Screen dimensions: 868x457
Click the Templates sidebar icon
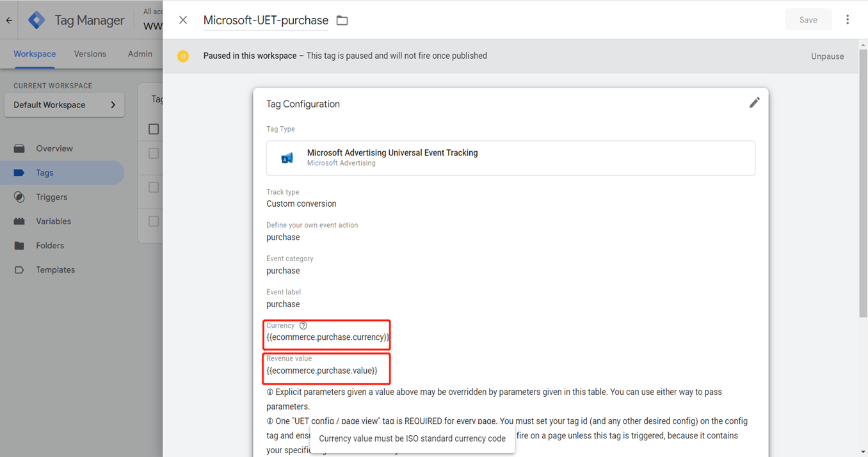pyautogui.click(x=19, y=270)
